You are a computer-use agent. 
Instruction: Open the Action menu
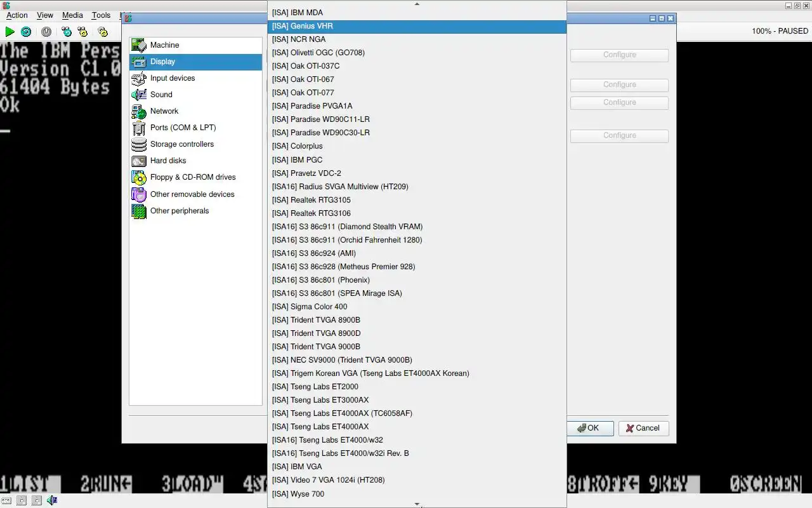(x=17, y=15)
